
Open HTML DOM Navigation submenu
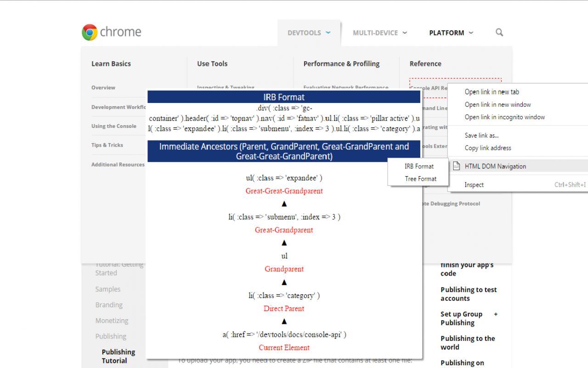[518, 166]
